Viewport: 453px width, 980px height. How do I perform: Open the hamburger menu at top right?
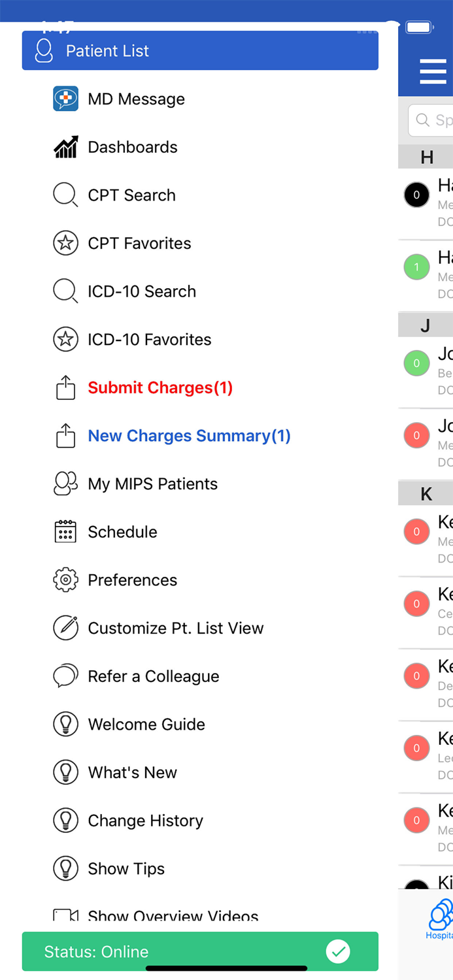click(x=433, y=72)
